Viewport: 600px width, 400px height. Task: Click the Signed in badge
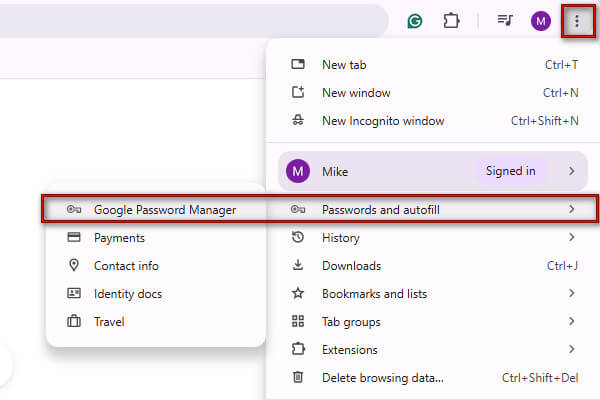tap(510, 171)
